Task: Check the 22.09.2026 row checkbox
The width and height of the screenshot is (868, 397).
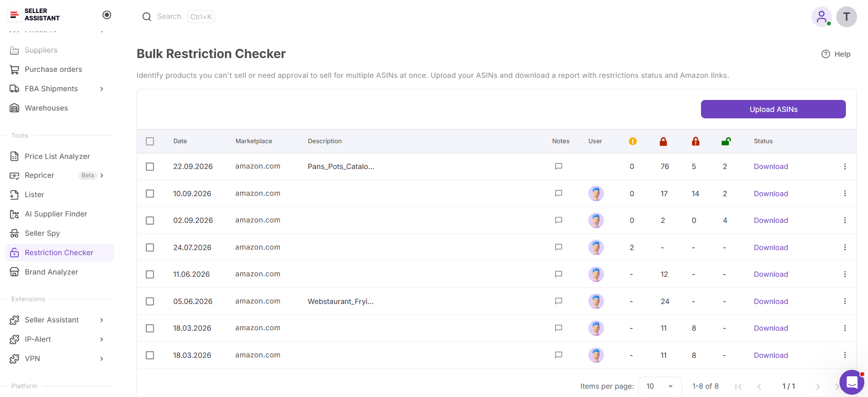Action: pos(150,166)
